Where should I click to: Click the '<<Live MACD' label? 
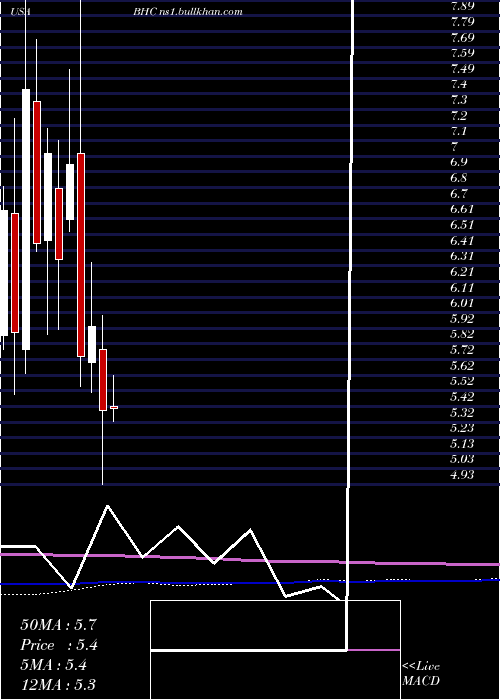421,674
